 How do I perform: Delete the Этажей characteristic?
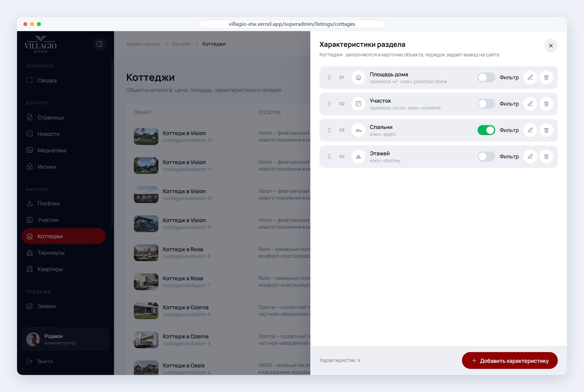[546, 156]
